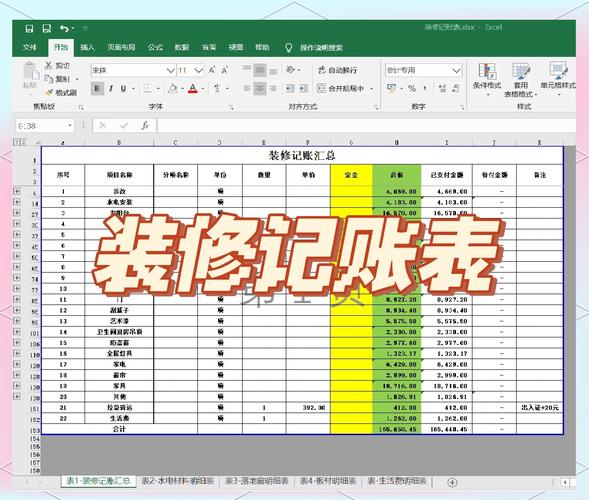Toggle Bold formatting button
The image size is (589, 500).
coord(97,89)
